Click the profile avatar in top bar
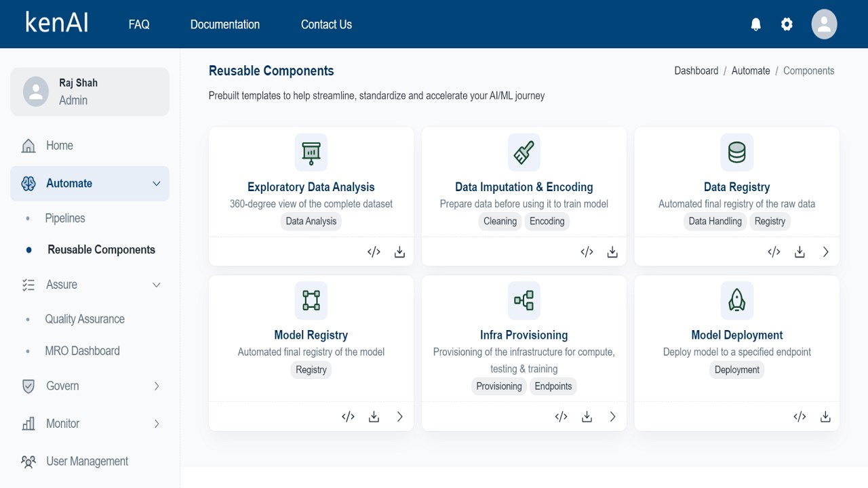Screen dimensions: 868x488 pyautogui.click(x=824, y=24)
